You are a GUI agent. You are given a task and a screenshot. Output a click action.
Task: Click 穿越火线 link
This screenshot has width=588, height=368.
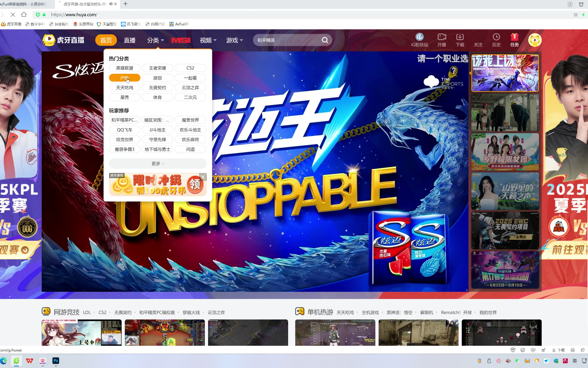(x=191, y=312)
